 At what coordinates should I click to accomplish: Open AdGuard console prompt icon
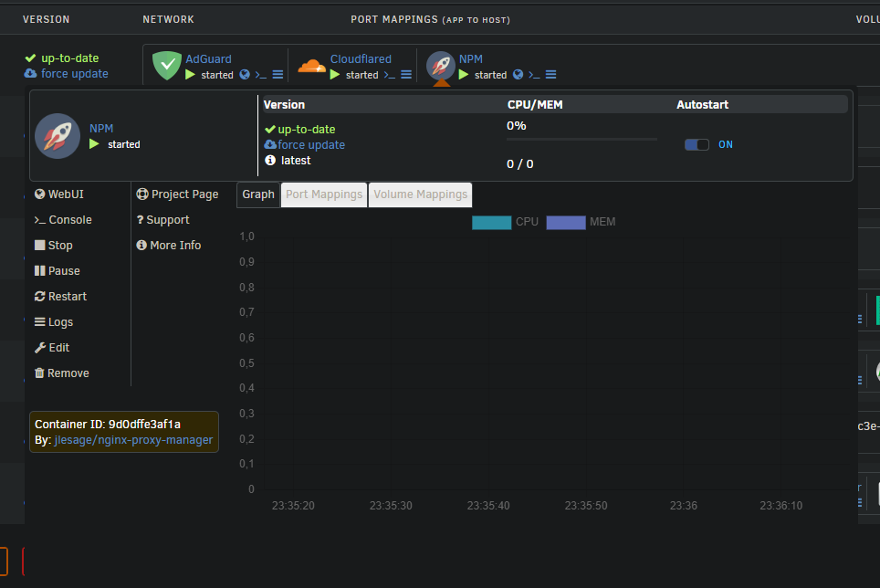261,75
